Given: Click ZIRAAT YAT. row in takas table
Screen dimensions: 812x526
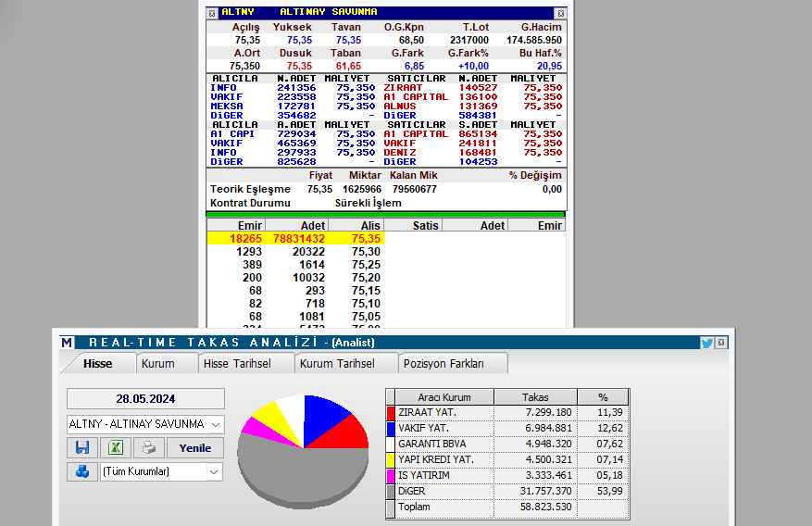Looking at the screenshot, I should [x=507, y=413].
